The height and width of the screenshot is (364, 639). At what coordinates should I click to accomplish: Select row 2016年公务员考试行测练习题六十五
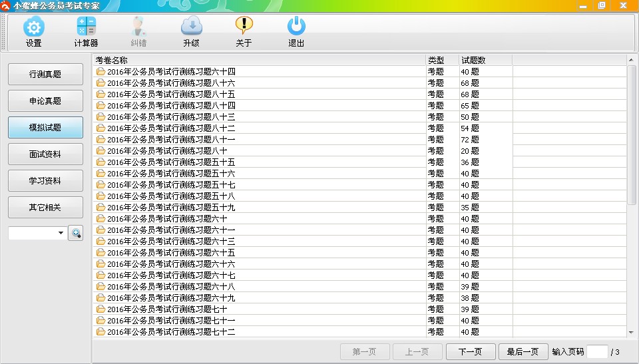[x=360, y=253]
